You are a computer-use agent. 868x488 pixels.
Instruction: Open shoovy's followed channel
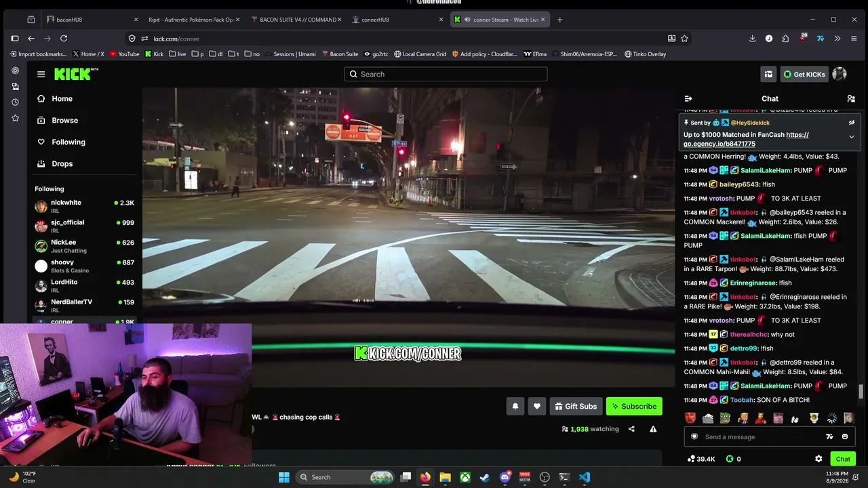(85, 266)
